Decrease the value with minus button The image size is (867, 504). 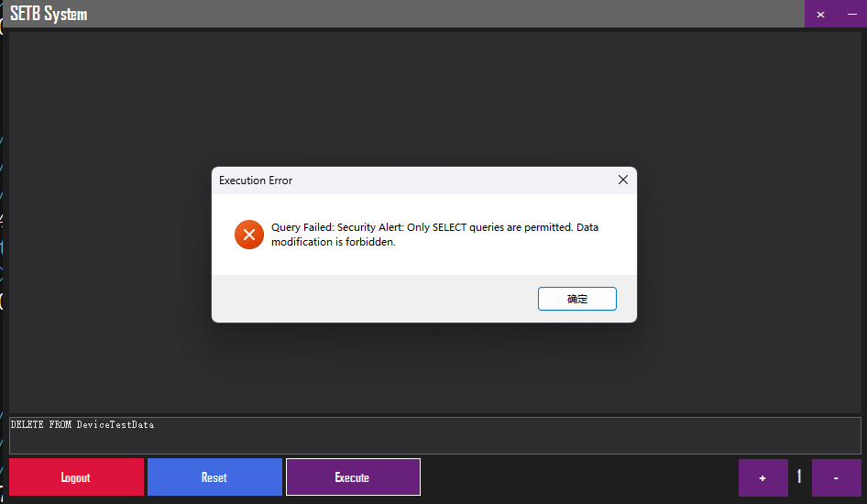click(x=836, y=477)
